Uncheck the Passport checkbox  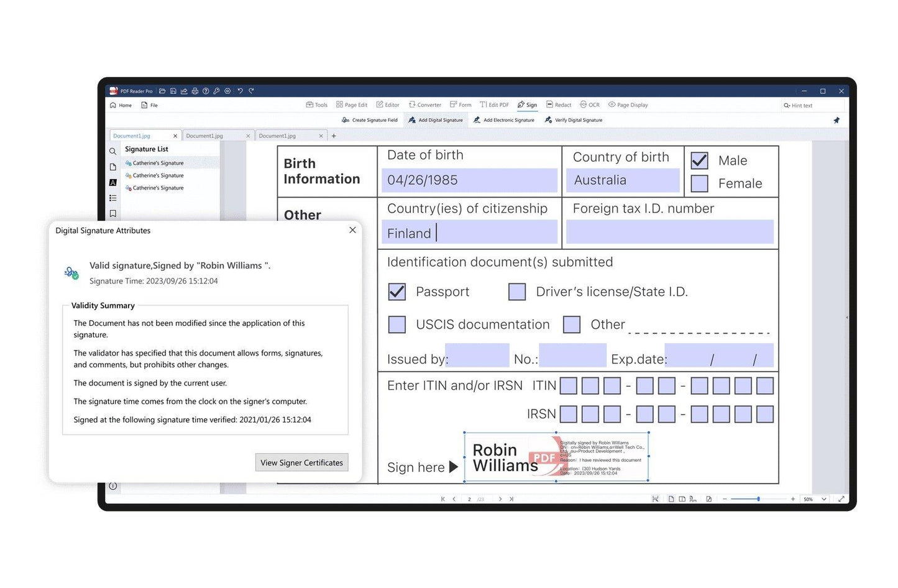pos(396,292)
